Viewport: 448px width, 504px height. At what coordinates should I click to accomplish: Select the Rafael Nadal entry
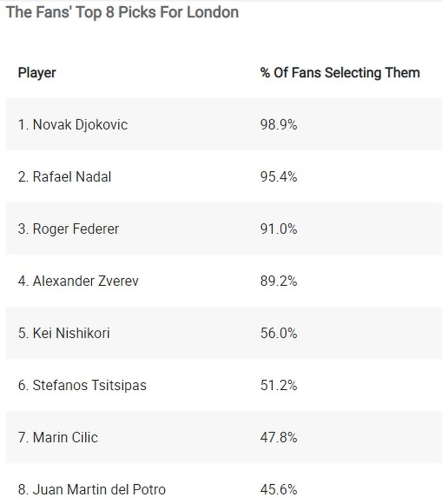click(x=65, y=177)
